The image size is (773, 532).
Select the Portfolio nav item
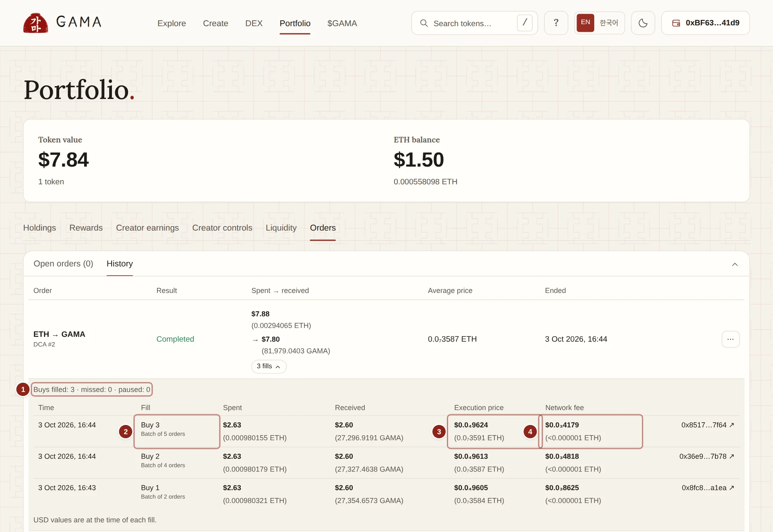click(x=295, y=23)
